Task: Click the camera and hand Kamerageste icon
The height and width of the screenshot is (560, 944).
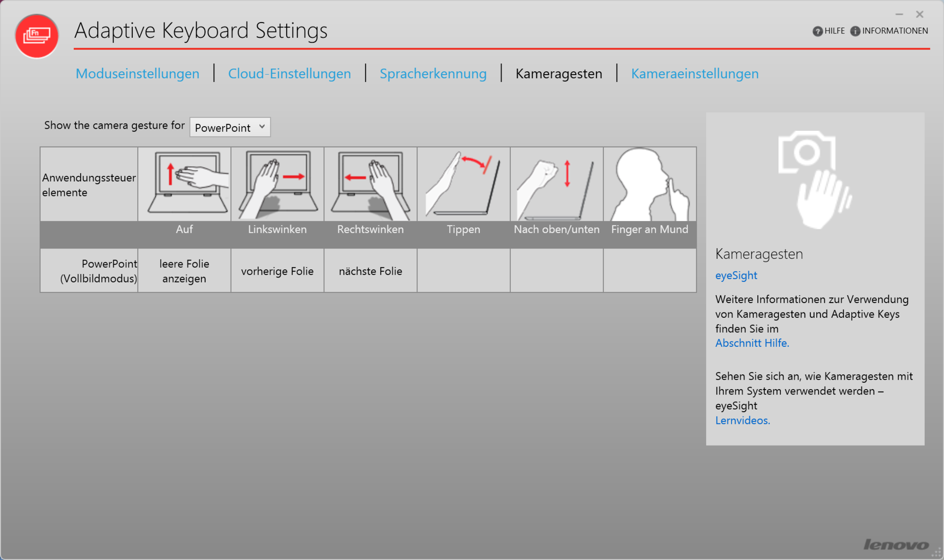Action: tap(815, 179)
